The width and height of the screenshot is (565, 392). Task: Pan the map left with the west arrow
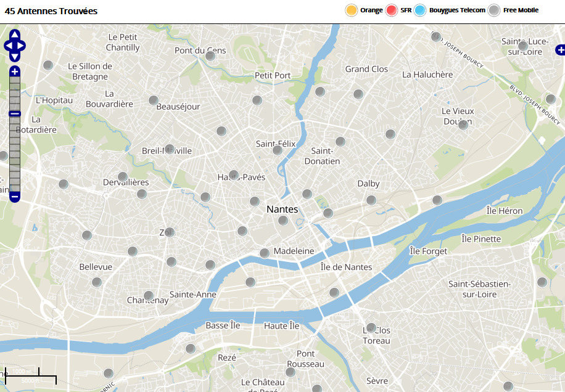pos(8,46)
